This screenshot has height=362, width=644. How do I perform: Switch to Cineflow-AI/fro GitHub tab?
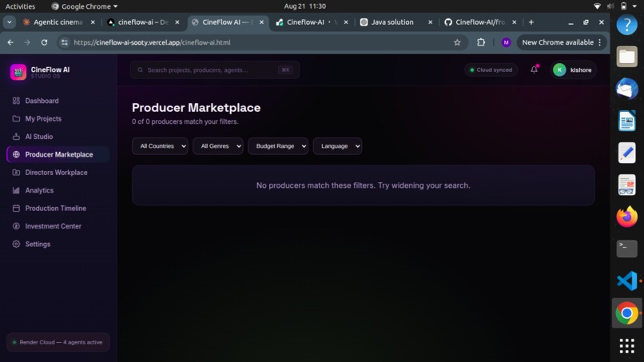[479, 22]
